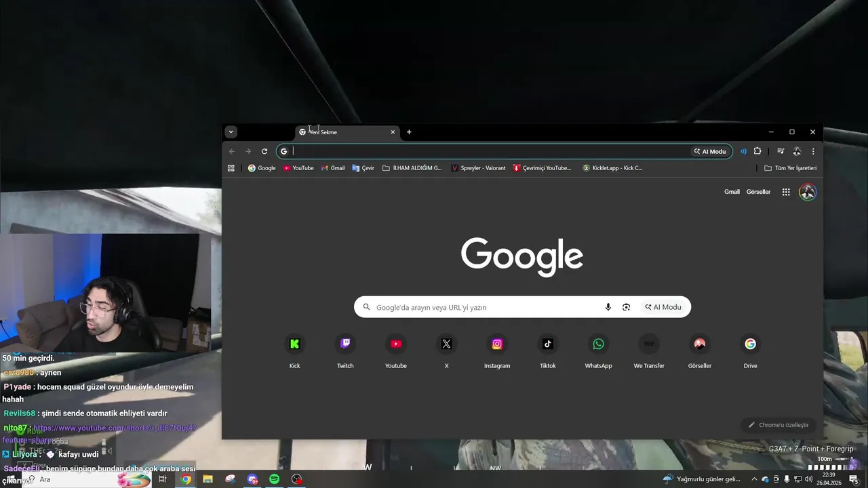Open Task View on the taskbar
Screen dimensions: 868x488
[163, 479]
